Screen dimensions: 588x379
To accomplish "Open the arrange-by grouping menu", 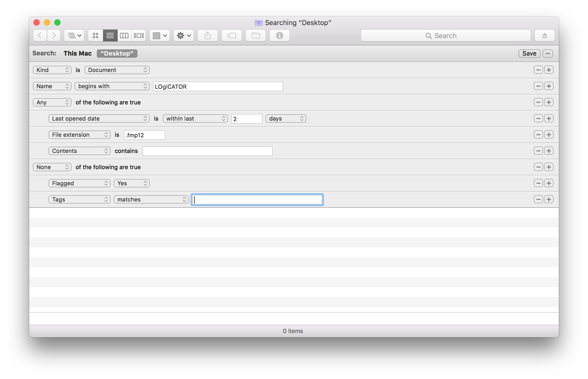I will 160,35.
